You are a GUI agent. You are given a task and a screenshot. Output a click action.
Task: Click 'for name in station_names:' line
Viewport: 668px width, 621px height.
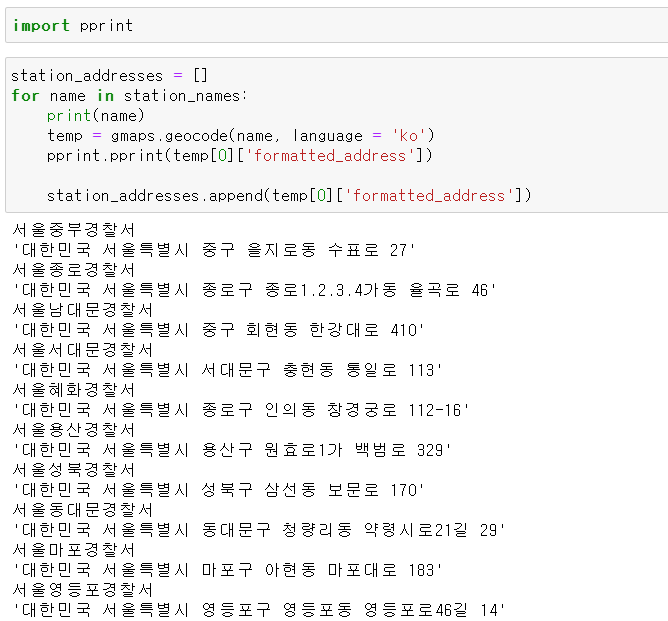pos(129,95)
